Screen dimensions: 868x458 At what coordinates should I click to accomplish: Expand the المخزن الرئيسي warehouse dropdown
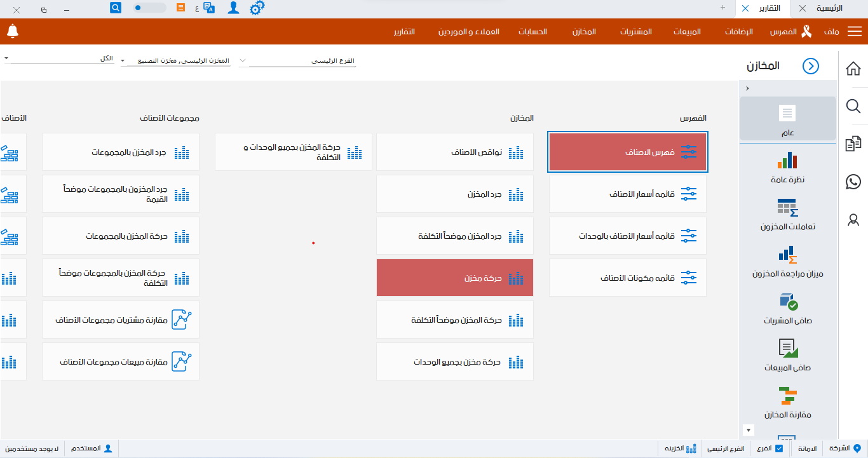coord(123,61)
